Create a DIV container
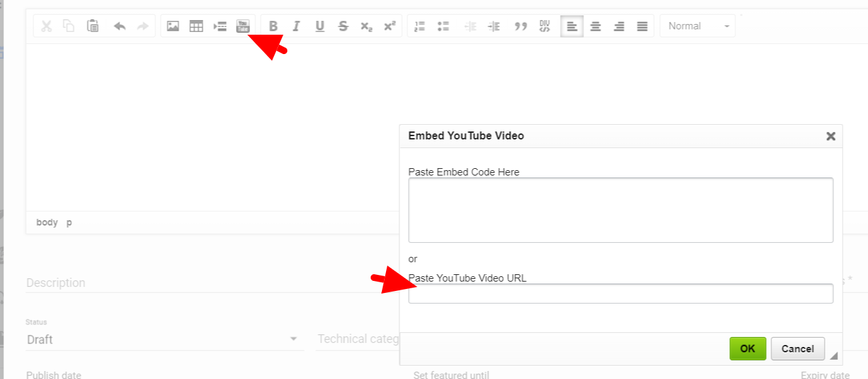The width and height of the screenshot is (868, 379). (545, 26)
